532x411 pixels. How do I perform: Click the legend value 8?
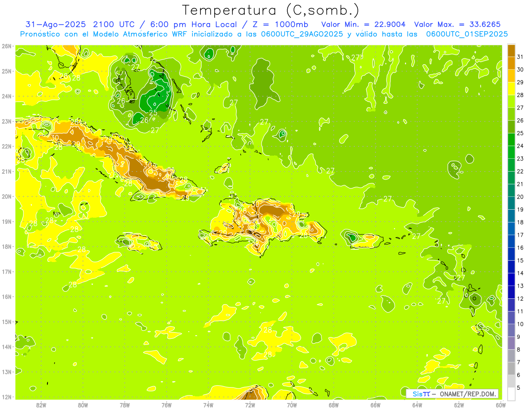[x=519, y=349]
